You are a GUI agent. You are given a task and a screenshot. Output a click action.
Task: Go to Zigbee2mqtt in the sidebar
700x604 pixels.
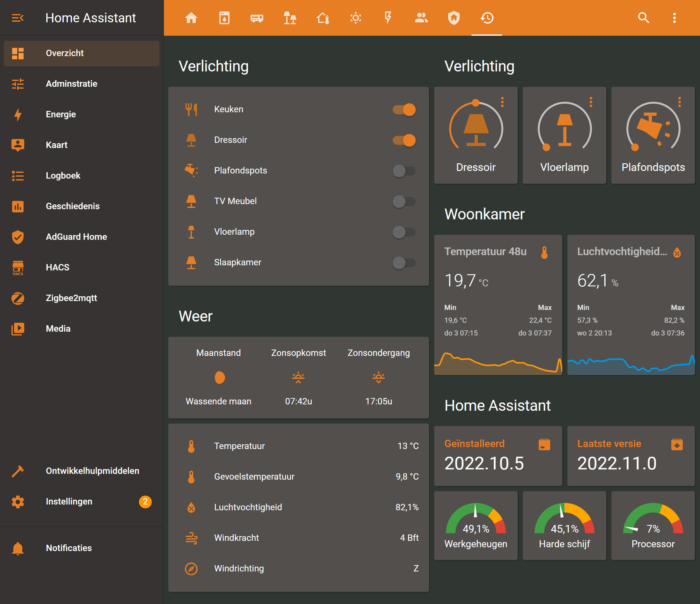pos(71,298)
